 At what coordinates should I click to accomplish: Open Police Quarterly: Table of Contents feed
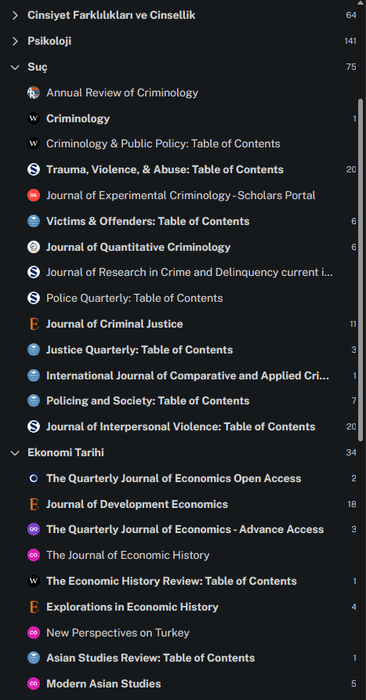point(134,298)
